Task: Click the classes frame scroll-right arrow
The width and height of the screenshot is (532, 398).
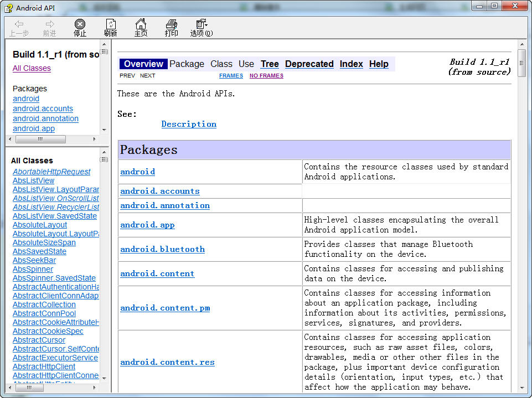Action: click(94, 387)
